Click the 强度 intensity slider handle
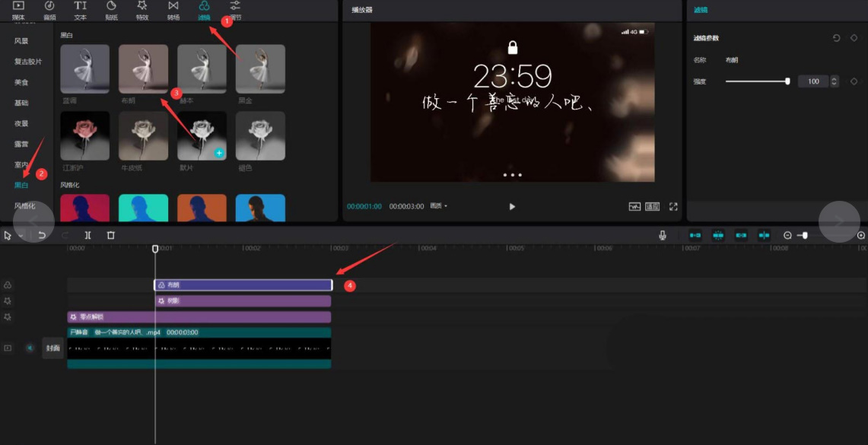This screenshot has height=445, width=868. tap(787, 81)
